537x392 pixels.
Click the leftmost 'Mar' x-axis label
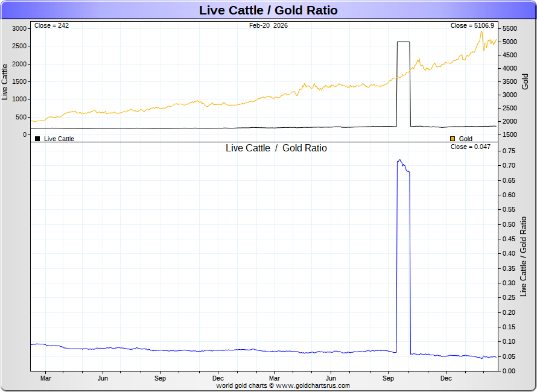pyautogui.click(x=46, y=378)
